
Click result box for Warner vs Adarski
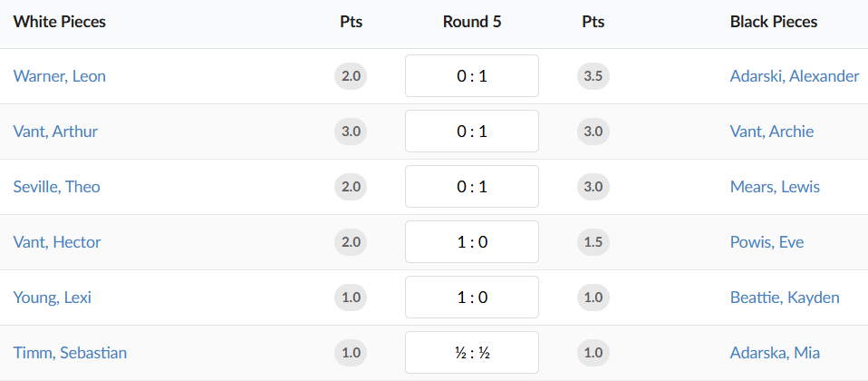pos(471,76)
